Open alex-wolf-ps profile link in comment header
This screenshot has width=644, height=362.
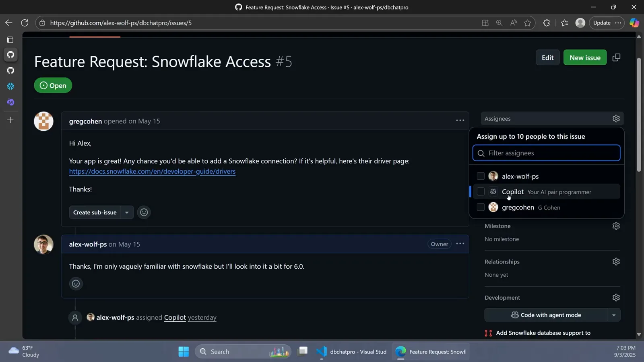click(x=88, y=244)
